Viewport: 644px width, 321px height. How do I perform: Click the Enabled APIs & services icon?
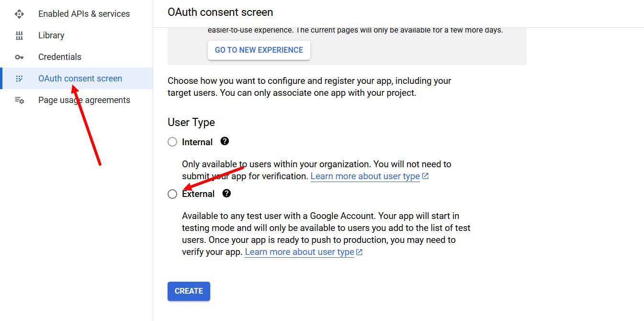click(19, 14)
